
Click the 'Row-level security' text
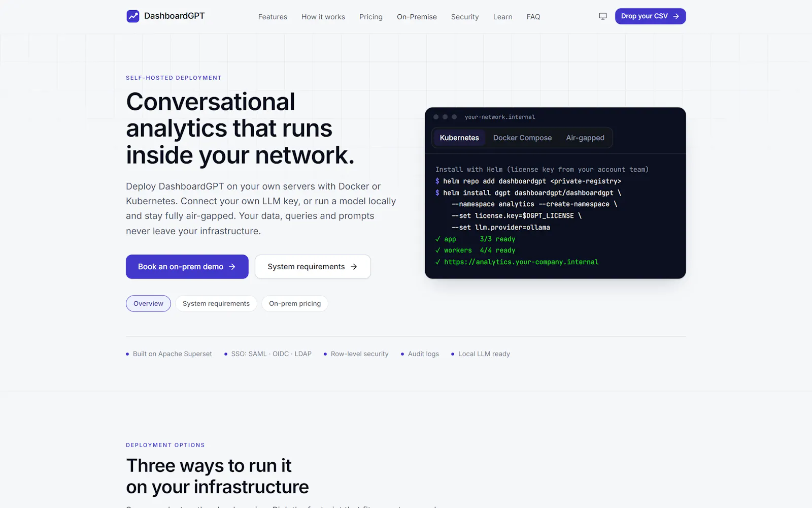point(360,354)
